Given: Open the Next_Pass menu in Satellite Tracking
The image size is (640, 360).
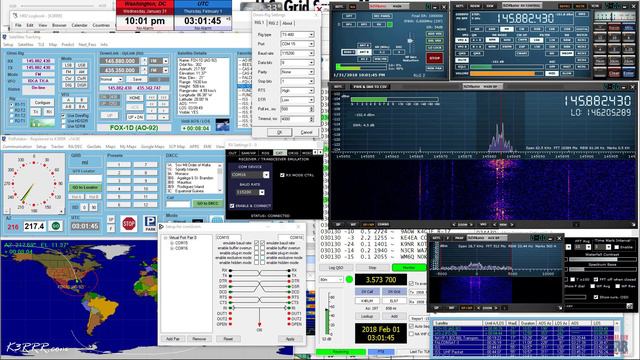Looking at the screenshot, I should click(x=87, y=44).
